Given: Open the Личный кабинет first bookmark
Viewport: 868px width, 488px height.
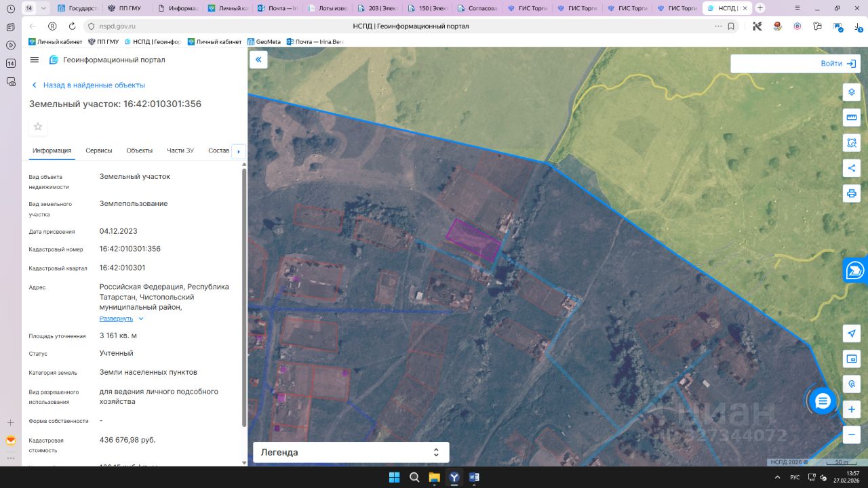Looking at the screenshot, I should [x=55, y=41].
